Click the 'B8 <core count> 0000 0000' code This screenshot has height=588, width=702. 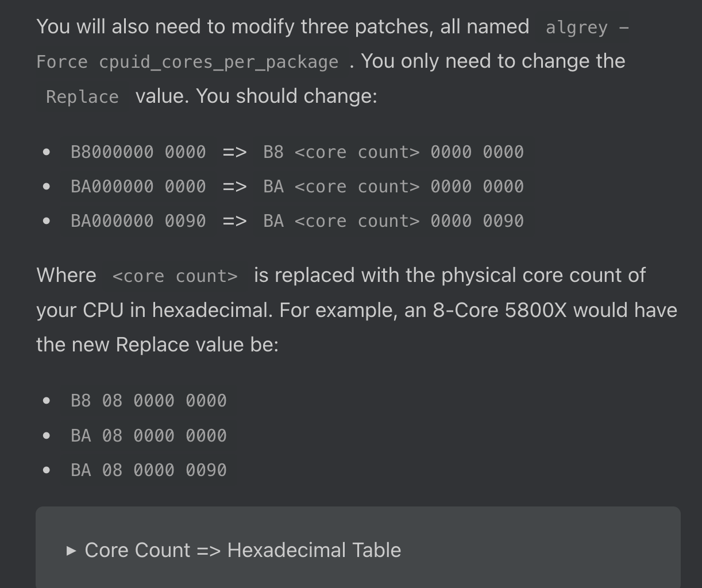tap(393, 152)
